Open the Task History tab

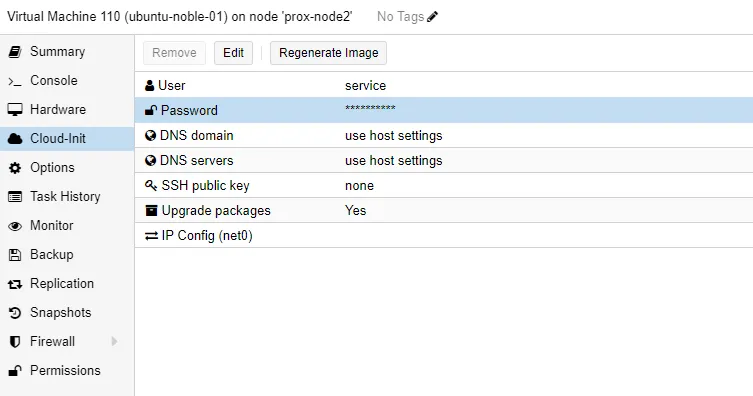pos(67,196)
